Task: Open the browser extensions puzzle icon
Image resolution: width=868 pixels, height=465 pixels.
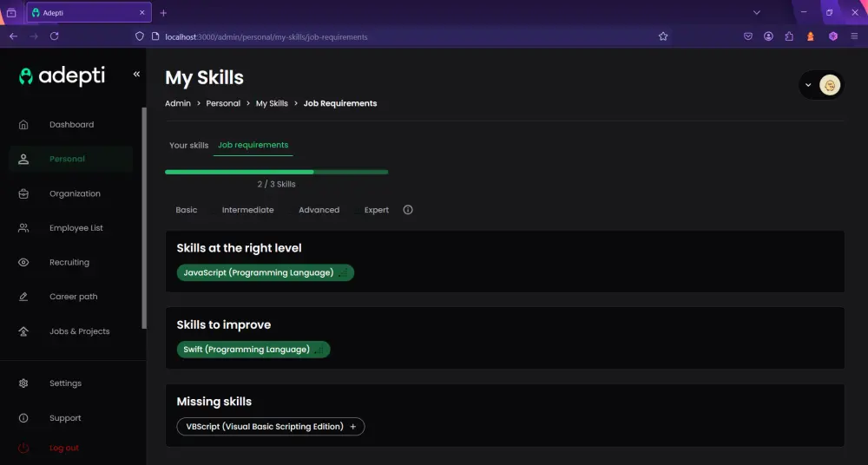Action: coord(789,36)
